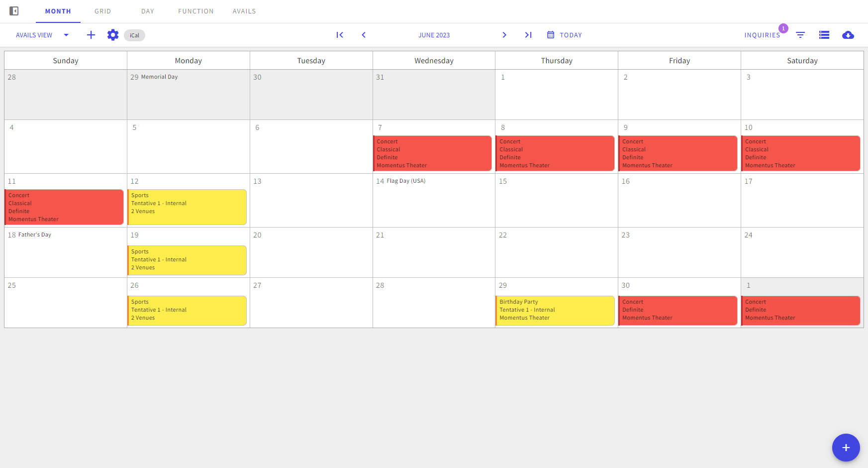Click the cloud download icon
This screenshot has height=468, width=868.
point(848,35)
